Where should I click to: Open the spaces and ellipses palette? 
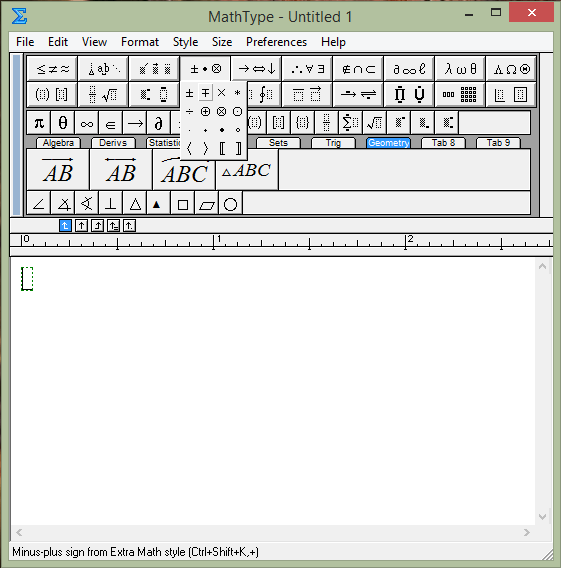pyautogui.click(x=103, y=68)
